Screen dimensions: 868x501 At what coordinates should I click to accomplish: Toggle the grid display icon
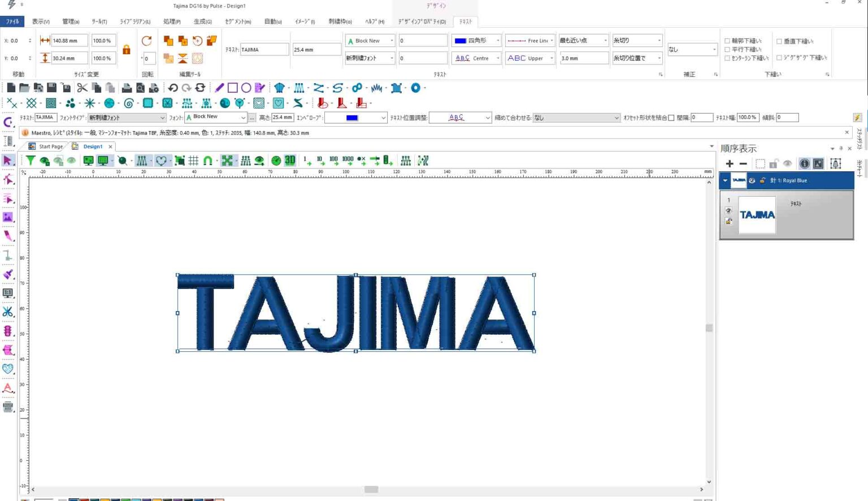pyautogui.click(x=194, y=161)
